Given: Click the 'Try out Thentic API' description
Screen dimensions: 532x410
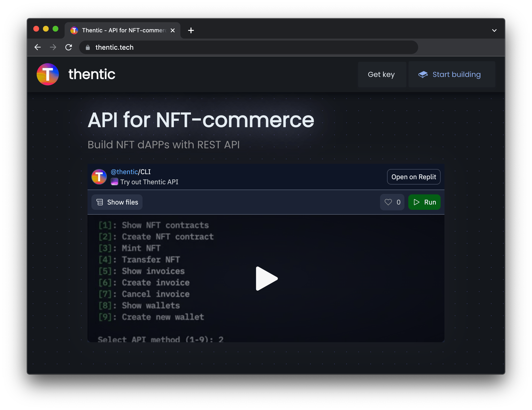Looking at the screenshot, I should 149,182.
